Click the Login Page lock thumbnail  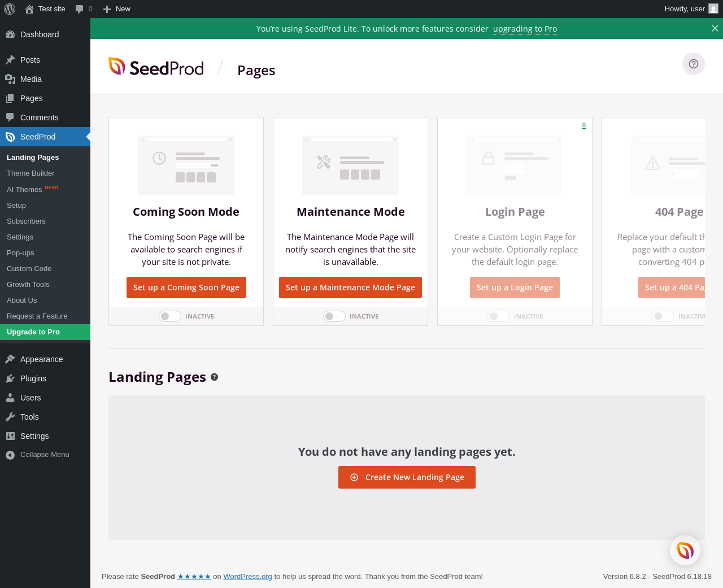click(x=515, y=165)
